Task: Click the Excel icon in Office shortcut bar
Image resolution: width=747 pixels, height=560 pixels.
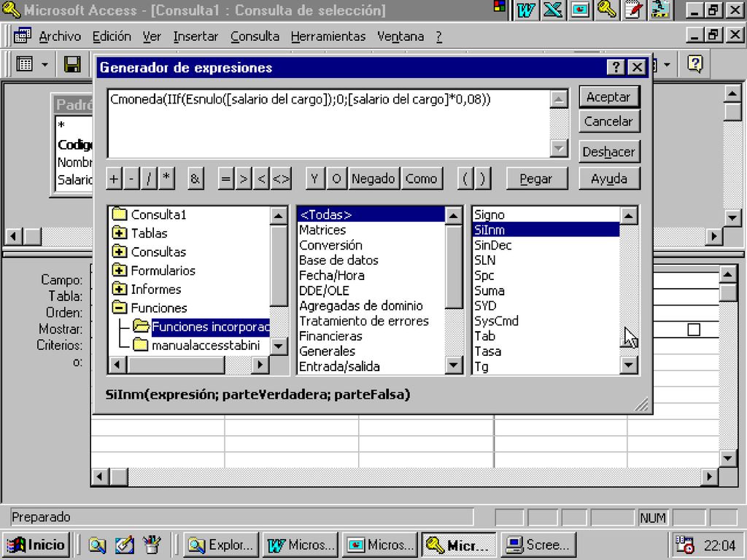Action: tap(553, 10)
